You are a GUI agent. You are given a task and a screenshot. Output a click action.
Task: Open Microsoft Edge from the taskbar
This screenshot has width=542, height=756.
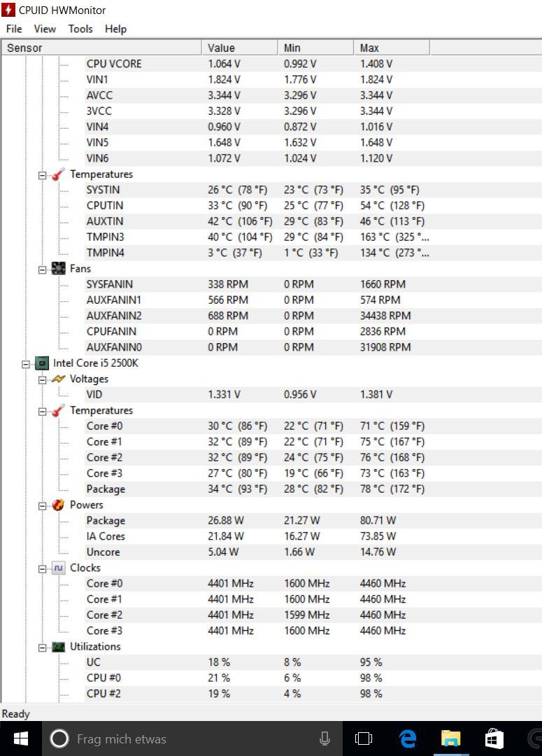408,738
